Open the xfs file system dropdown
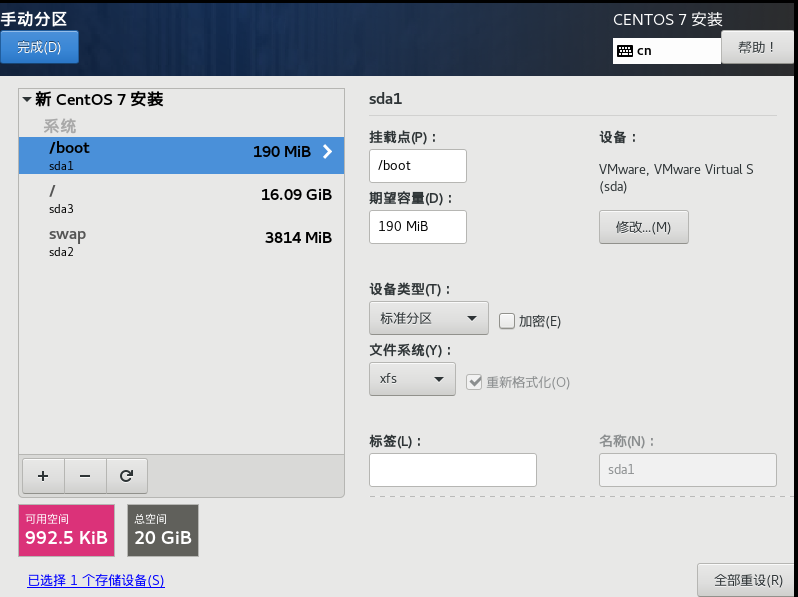798x597 pixels. pos(412,379)
